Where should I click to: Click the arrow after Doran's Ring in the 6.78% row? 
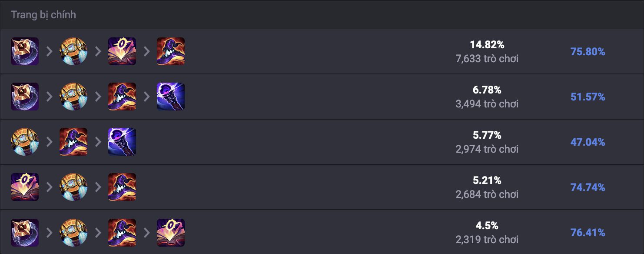click(49, 97)
